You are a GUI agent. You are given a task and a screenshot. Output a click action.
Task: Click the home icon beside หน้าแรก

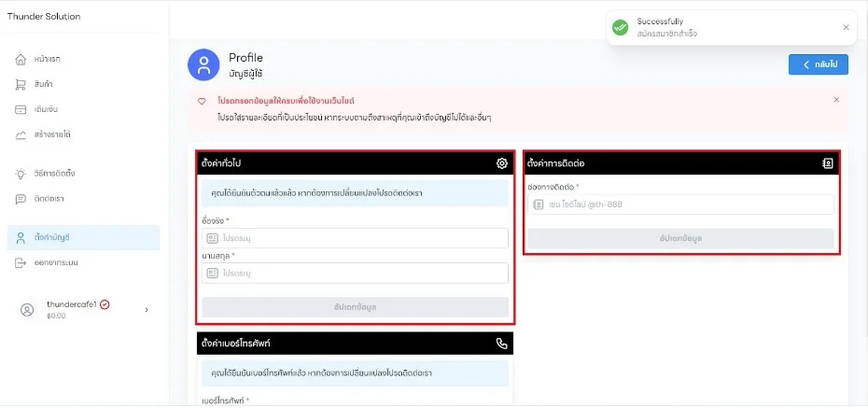point(21,59)
